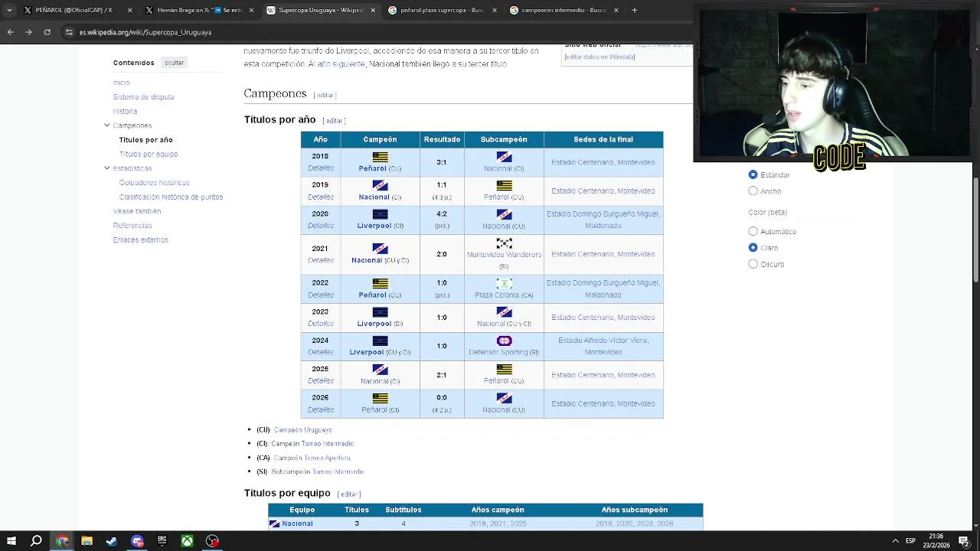Click the browser reload icon
Screen dimensions: 980x551
pyautogui.click(x=47, y=32)
